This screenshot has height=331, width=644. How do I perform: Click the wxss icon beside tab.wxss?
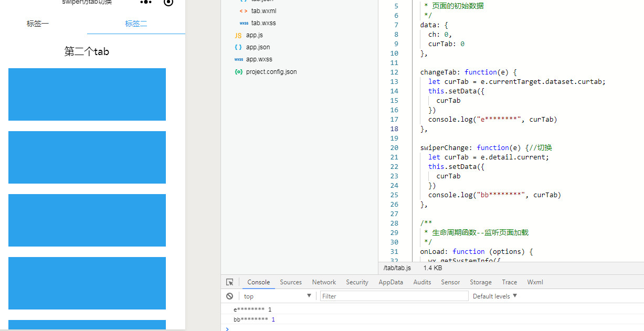click(244, 23)
